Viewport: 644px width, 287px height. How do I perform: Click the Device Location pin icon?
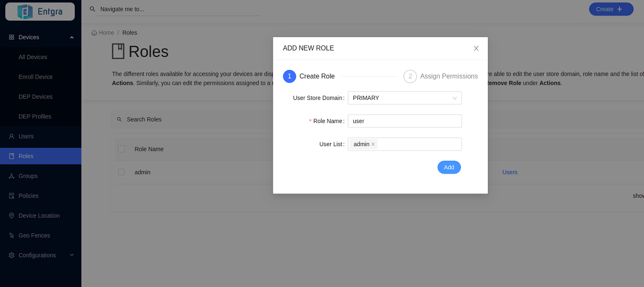coord(11,216)
